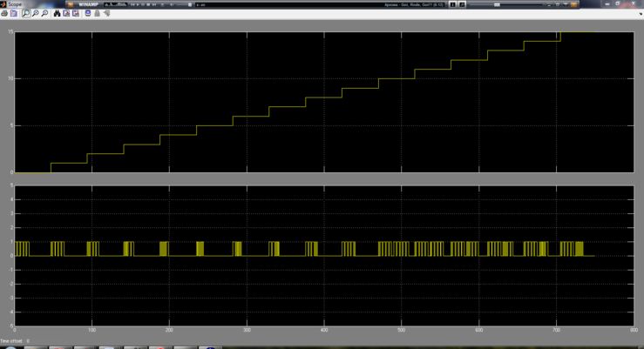Screen dimensions: 644x349
Task: Toggle the axes selection lock icon
Action: 97,14
